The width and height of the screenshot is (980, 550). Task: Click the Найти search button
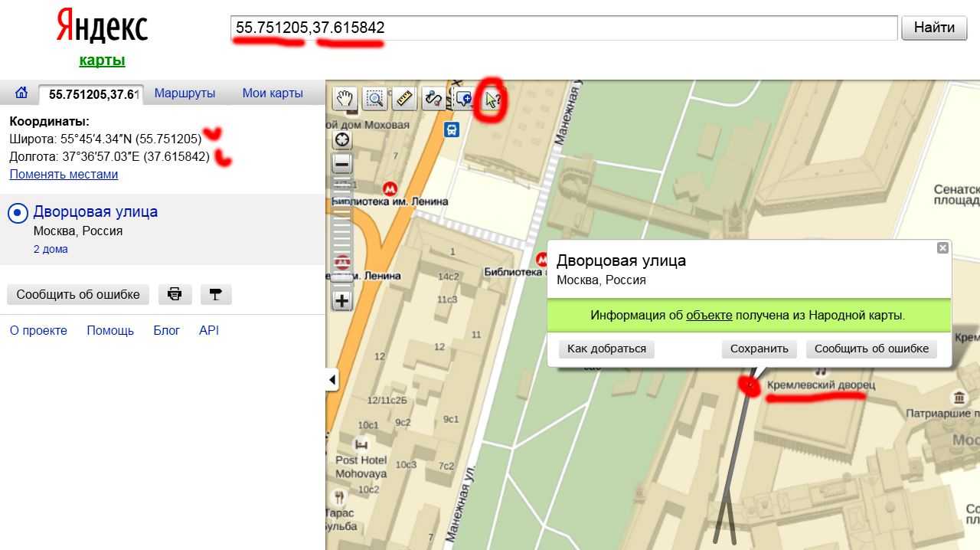pyautogui.click(x=934, y=28)
